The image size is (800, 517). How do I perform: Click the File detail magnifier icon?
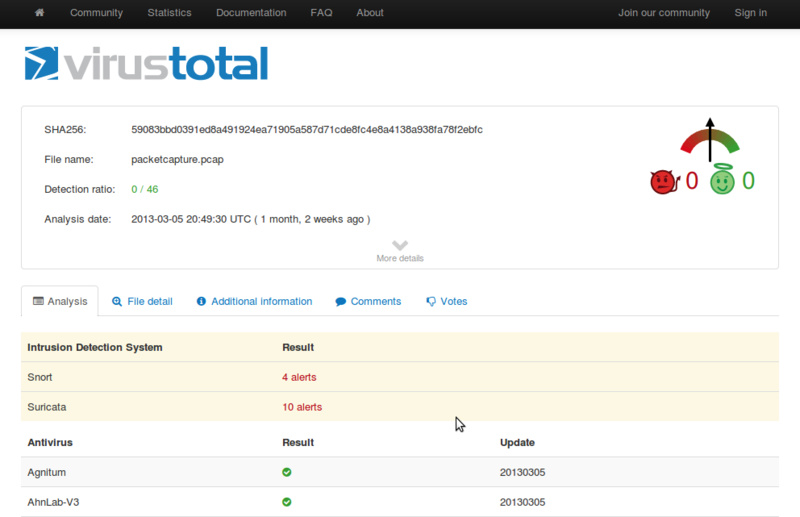[x=117, y=302]
